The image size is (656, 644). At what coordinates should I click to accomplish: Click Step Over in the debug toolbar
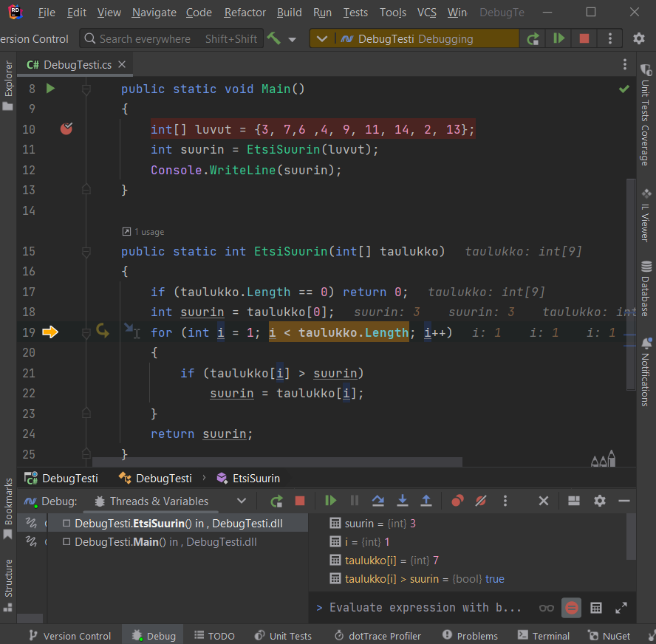tap(378, 501)
